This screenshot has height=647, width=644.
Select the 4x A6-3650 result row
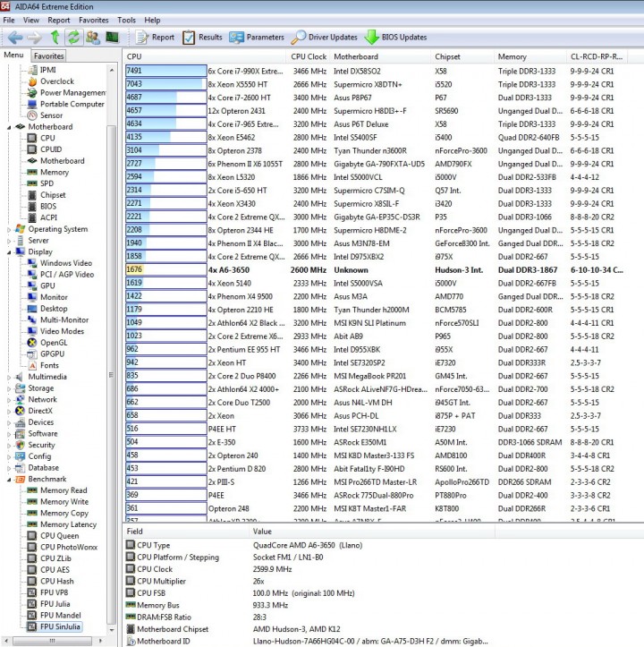click(376, 270)
